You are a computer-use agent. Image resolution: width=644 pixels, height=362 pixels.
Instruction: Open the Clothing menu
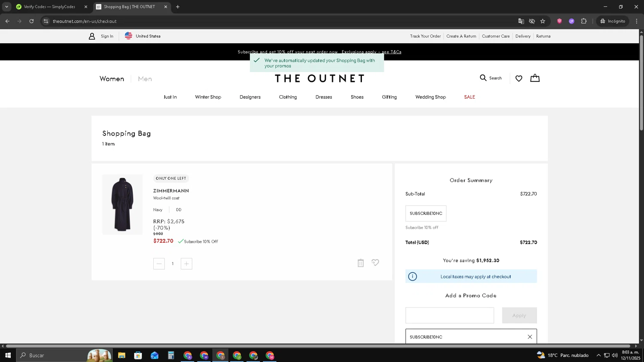[288, 97]
